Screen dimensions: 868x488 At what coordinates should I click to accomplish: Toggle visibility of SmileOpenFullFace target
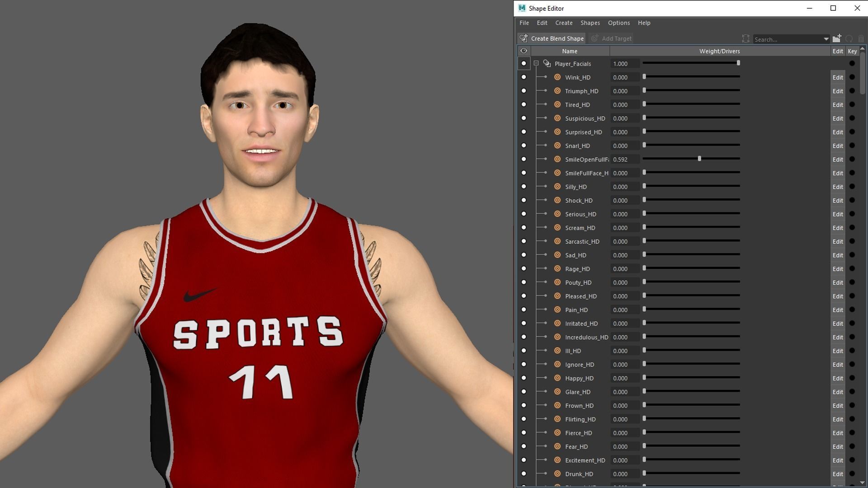coord(524,159)
